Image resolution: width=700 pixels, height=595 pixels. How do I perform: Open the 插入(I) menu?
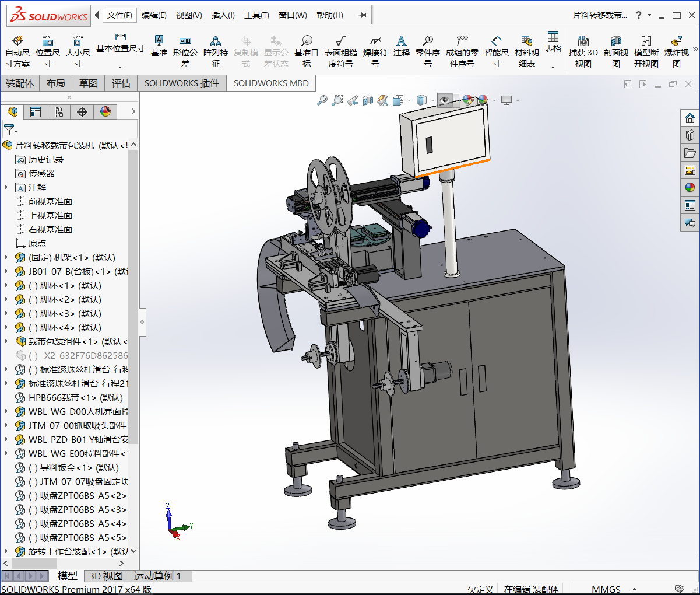[223, 15]
